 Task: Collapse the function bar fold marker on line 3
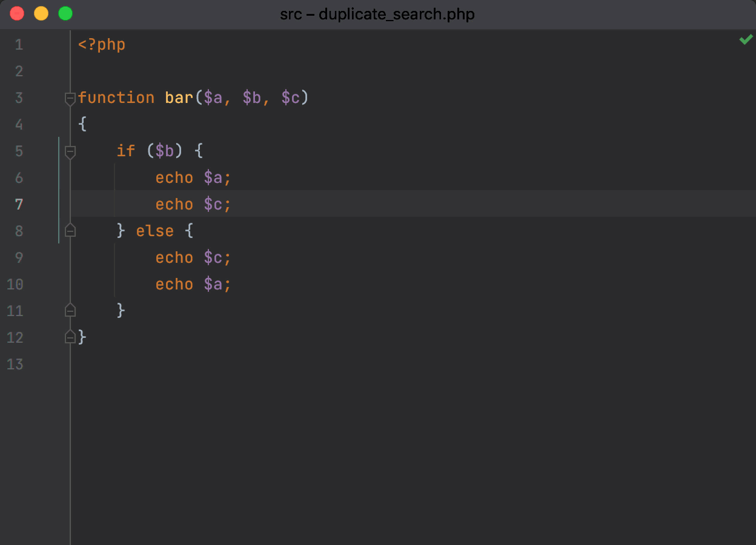70,99
